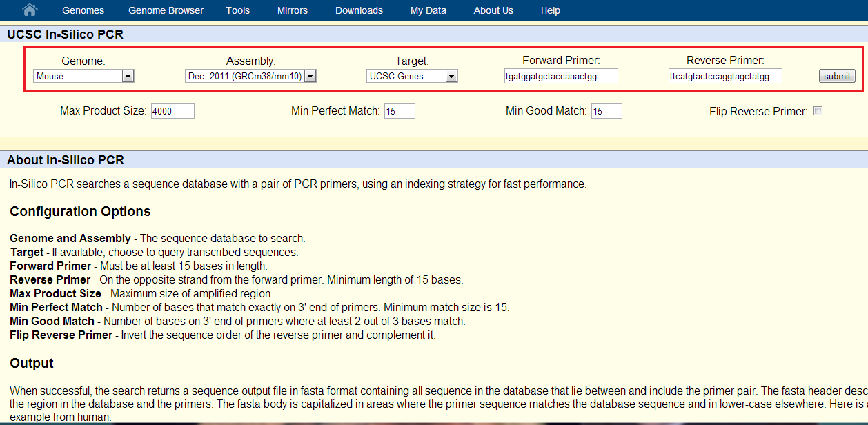Viewport: 868px width, 425px height.
Task: Open the Genomes menu
Action: click(83, 10)
